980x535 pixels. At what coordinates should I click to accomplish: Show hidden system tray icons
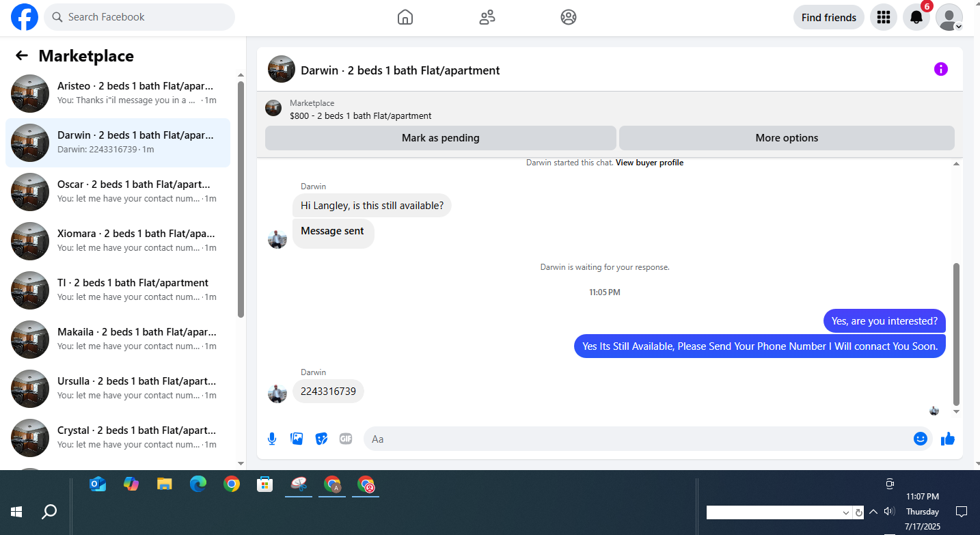(873, 512)
